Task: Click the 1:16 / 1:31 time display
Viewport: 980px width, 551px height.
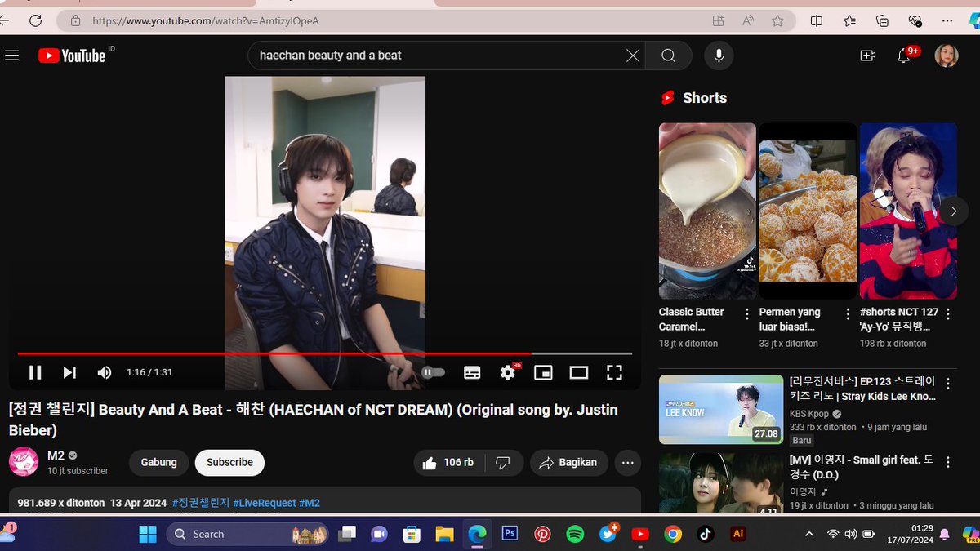Action: point(149,372)
